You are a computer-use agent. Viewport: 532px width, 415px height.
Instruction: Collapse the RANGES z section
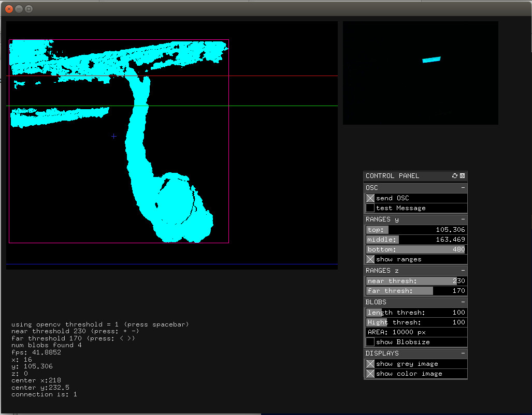pyautogui.click(x=464, y=271)
